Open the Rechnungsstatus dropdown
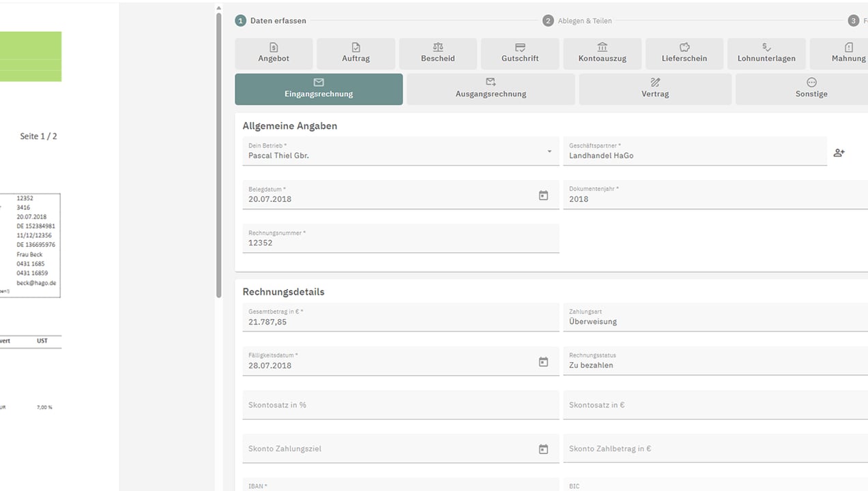868x491 pixels. coord(713,361)
